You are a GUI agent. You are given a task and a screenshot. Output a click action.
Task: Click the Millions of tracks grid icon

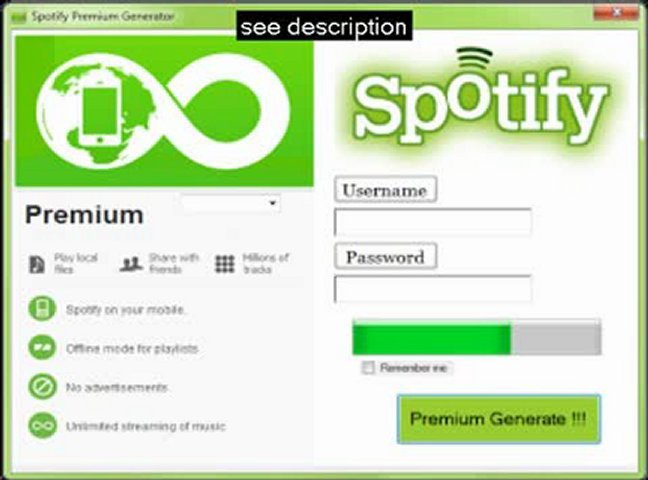[x=225, y=264]
